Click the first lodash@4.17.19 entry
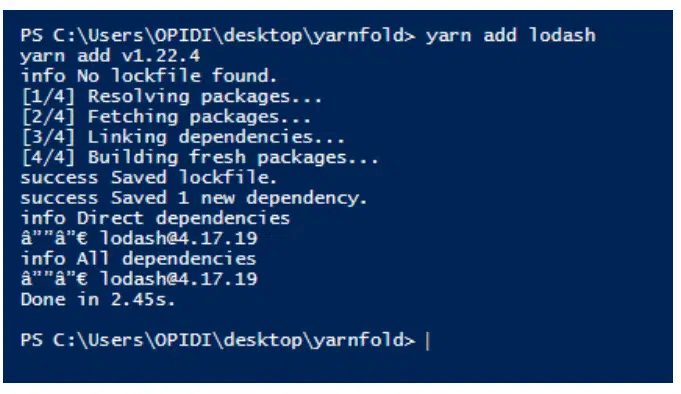The image size is (681, 394). point(179,238)
